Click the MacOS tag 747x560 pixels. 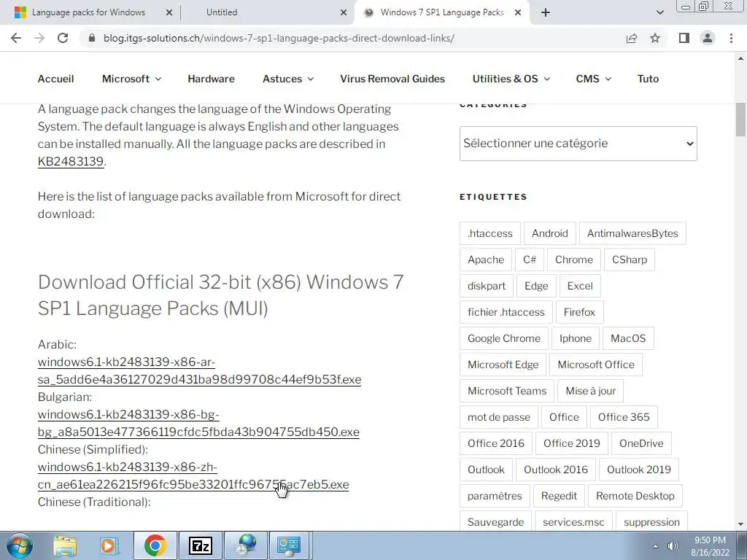click(x=628, y=338)
